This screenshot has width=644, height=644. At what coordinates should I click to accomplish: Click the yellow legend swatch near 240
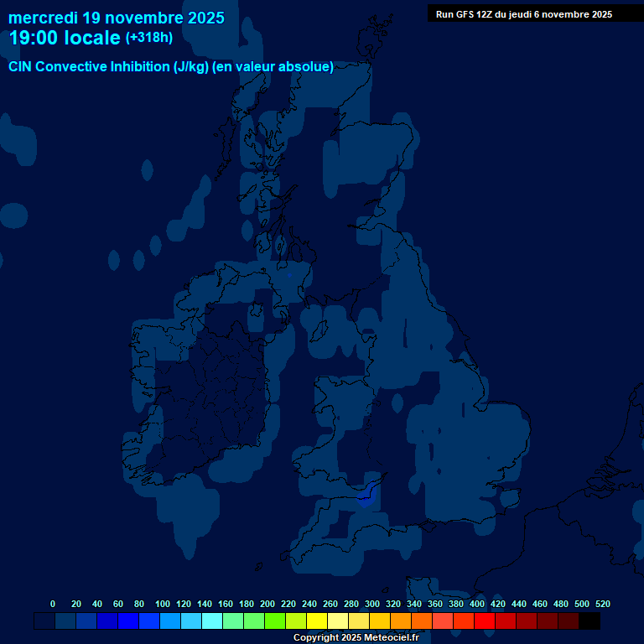click(317, 621)
